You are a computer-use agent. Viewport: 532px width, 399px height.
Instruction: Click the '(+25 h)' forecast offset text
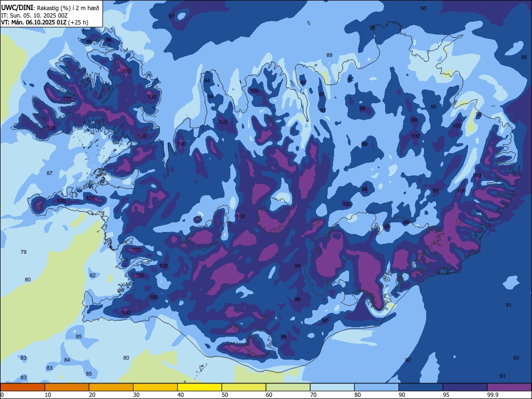tap(78, 22)
